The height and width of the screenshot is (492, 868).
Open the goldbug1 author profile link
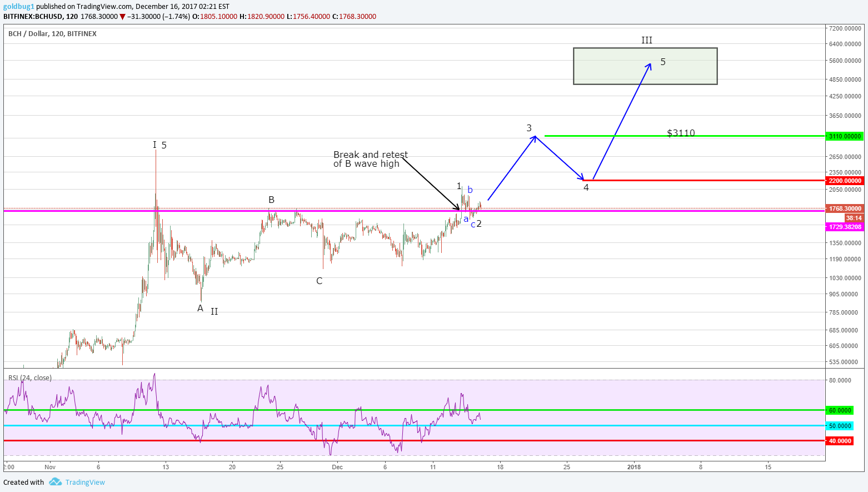click(19, 7)
